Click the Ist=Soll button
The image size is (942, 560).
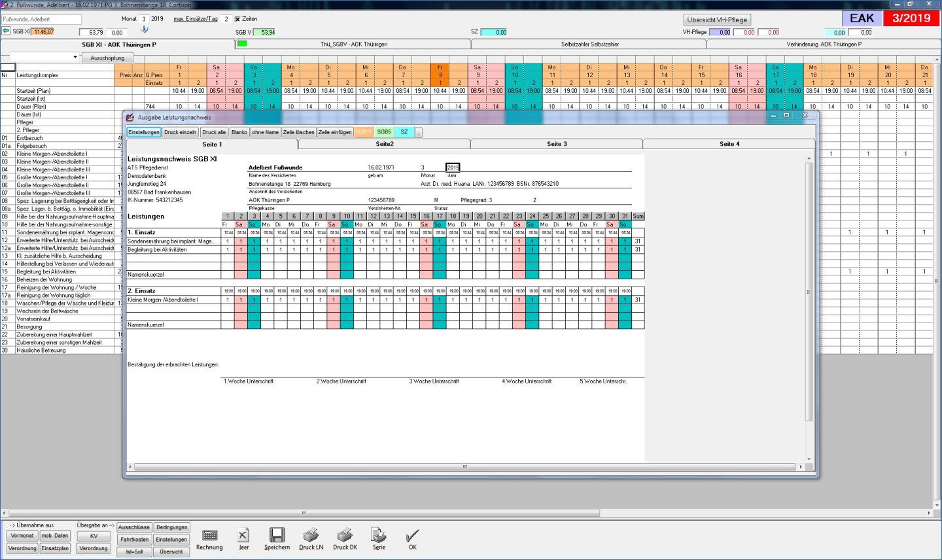point(134,551)
